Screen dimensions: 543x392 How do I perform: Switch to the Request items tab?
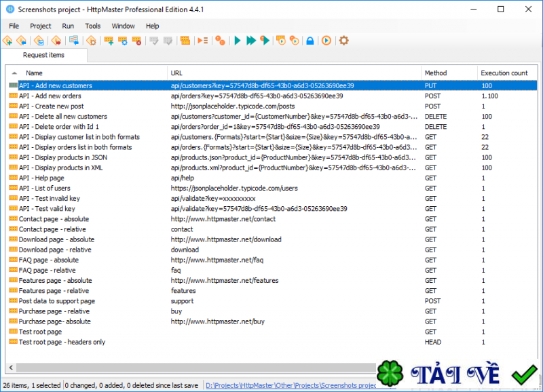(x=43, y=55)
